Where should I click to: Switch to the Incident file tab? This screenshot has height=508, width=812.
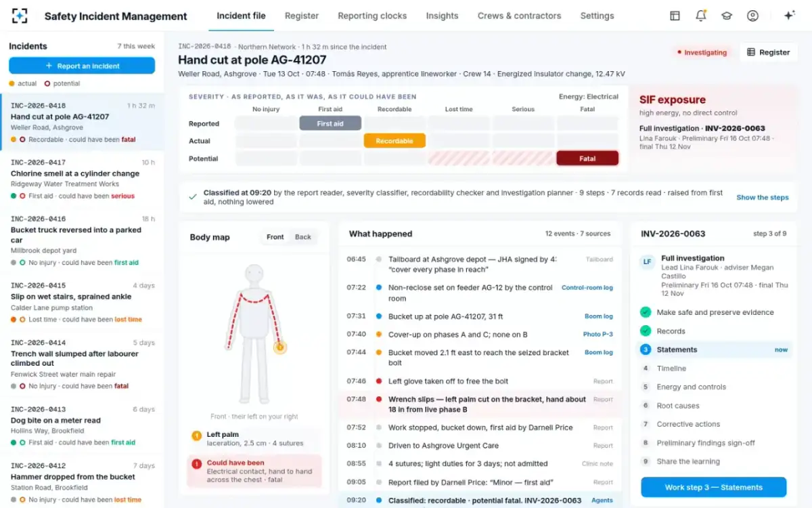pos(241,16)
